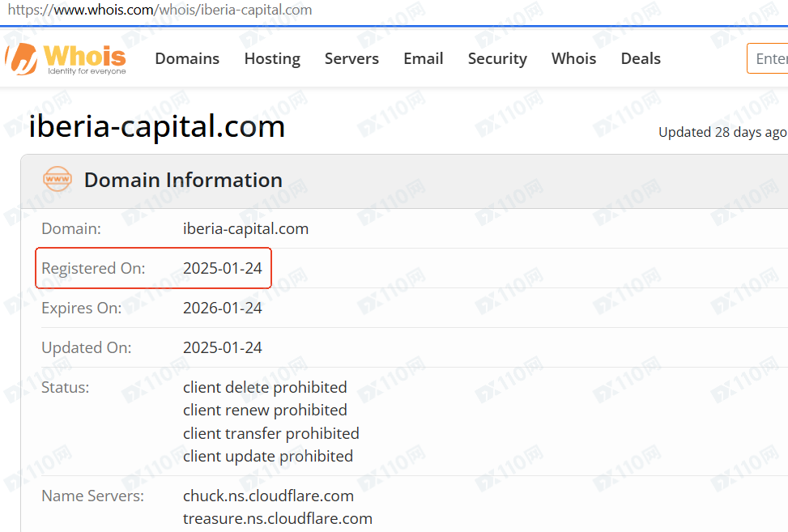Viewport: 788px width, 532px height.
Task: Select Email in the navigation bar
Action: point(423,58)
